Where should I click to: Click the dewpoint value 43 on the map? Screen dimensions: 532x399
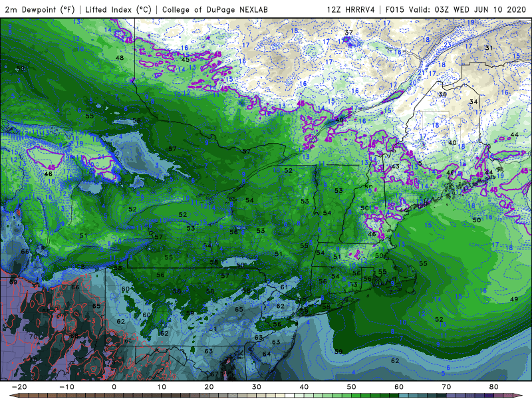pos(395,166)
